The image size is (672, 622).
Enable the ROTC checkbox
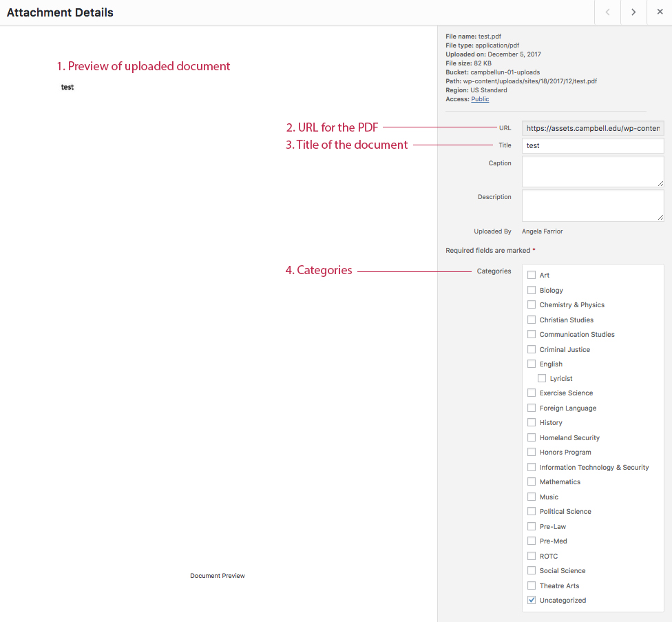(x=532, y=556)
